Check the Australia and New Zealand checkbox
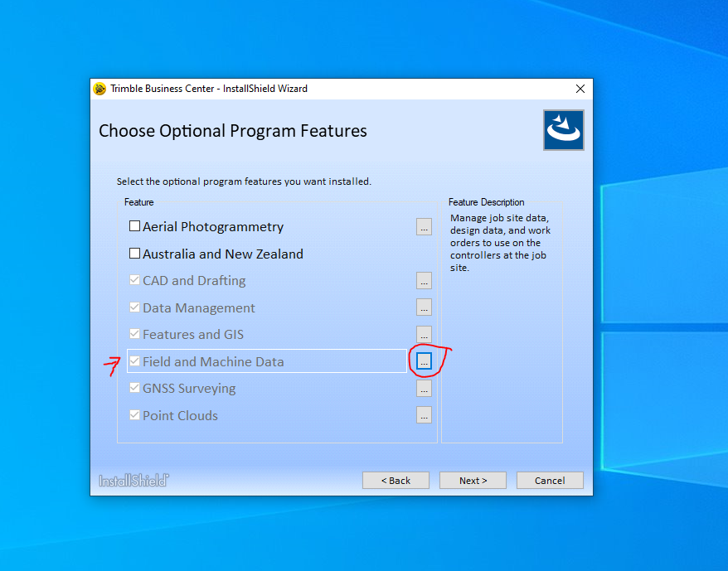728x571 pixels. (x=134, y=254)
